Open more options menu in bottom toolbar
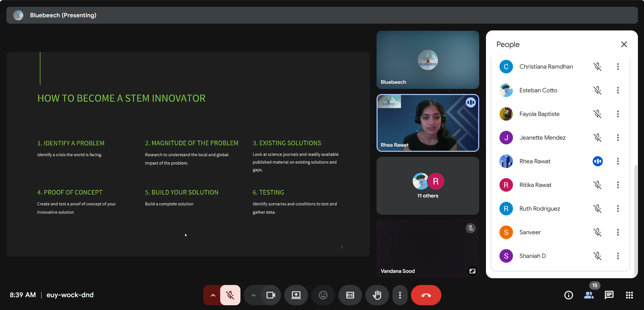Viewport: 644px width, 310px height. pos(400,295)
